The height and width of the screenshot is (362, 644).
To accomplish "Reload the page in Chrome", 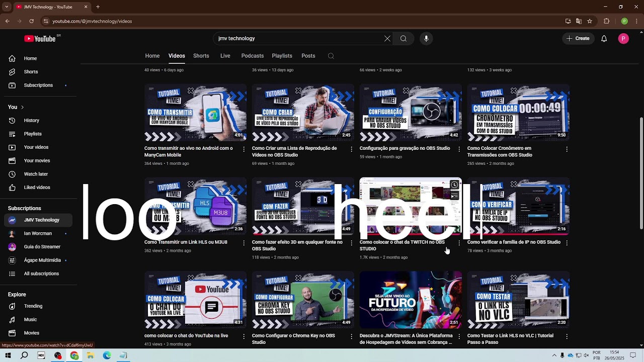I will [31, 21].
